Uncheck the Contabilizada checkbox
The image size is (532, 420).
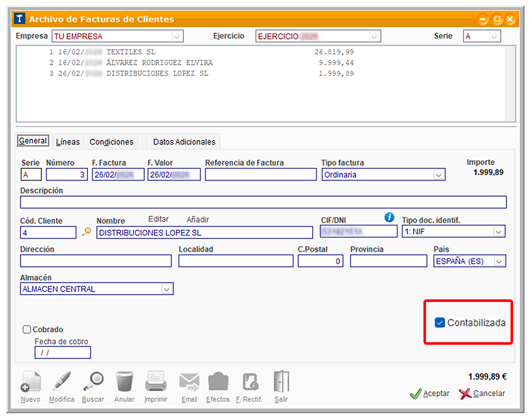tap(440, 323)
